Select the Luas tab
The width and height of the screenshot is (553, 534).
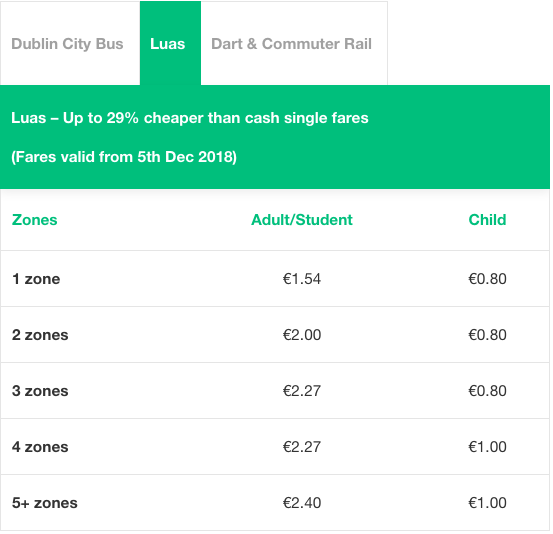(170, 43)
